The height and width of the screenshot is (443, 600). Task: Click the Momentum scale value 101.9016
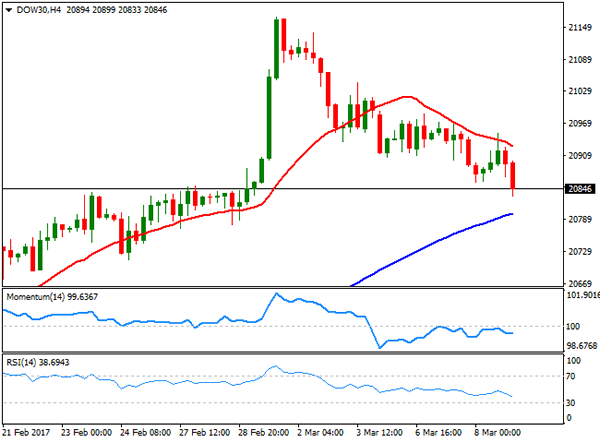(582, 295)
